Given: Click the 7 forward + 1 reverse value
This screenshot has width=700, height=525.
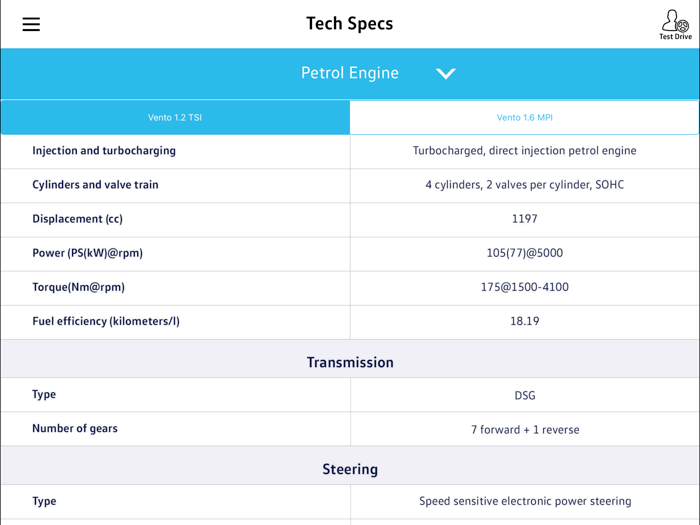Looking at the screenshot, I should tap(525, 430).
